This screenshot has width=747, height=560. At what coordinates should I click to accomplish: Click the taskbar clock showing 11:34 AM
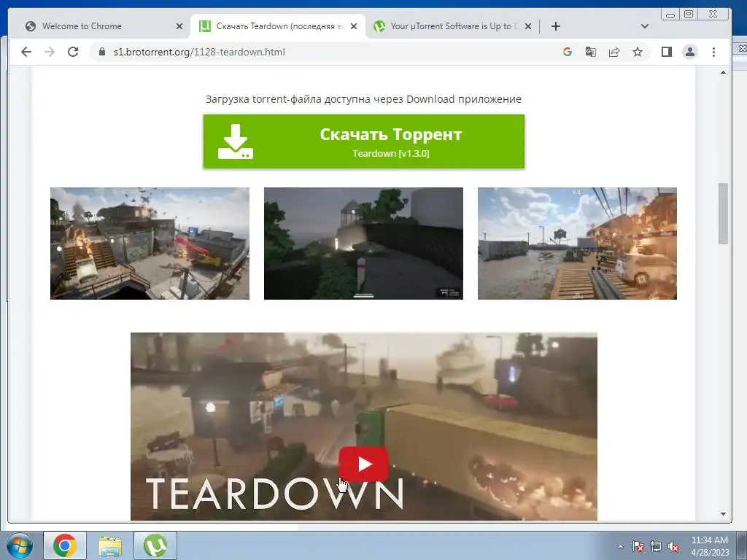(709, 545)
